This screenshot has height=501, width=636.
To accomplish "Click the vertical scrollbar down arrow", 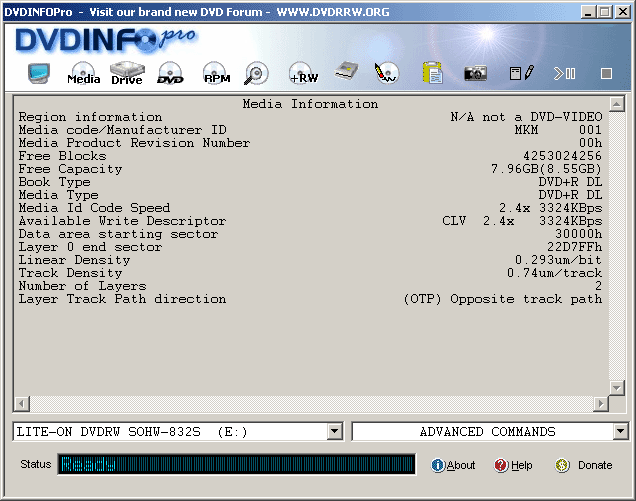I will pyautogui.click(x=617, y=388).
